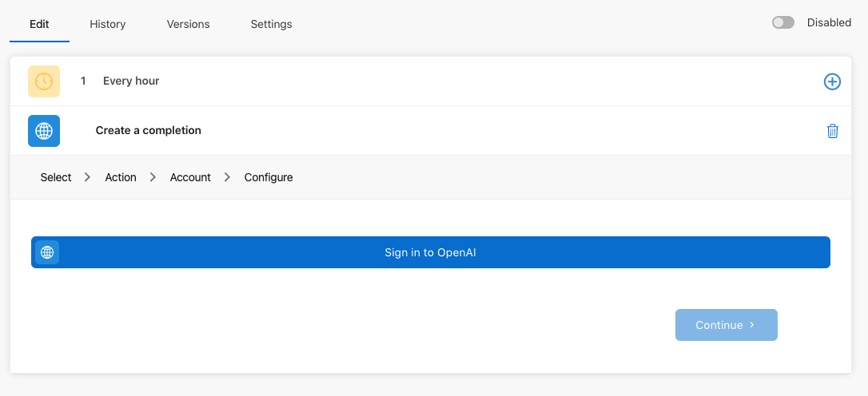Screen dimensions: 868x396
Task: Sign in to OpenAI
Action: (x=431, y=252)
